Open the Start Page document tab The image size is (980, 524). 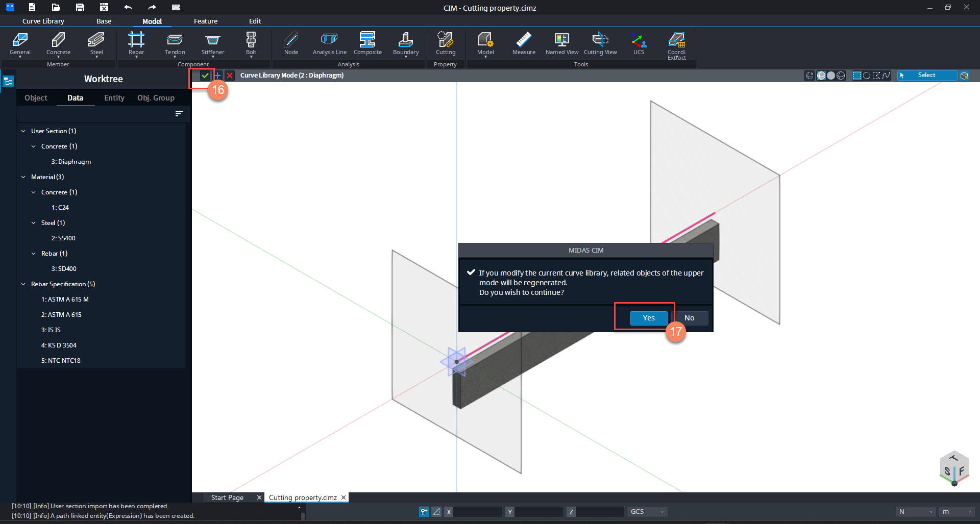tap(227, 497)
